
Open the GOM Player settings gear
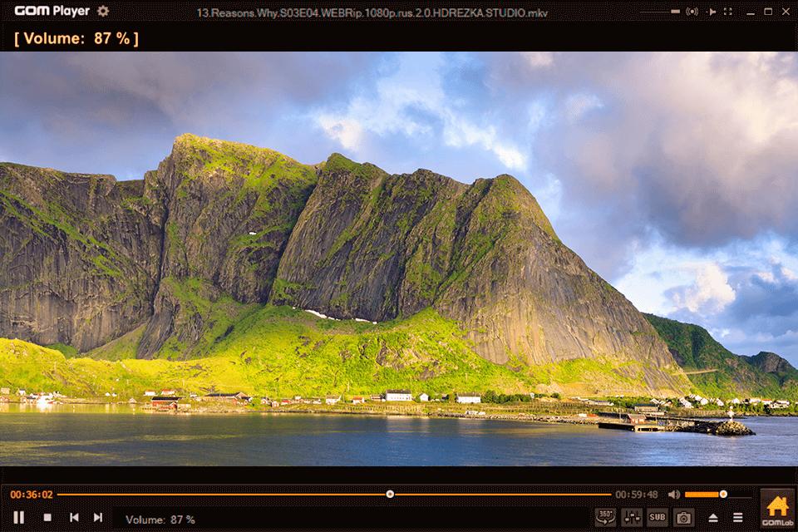(x=103, y=11)
